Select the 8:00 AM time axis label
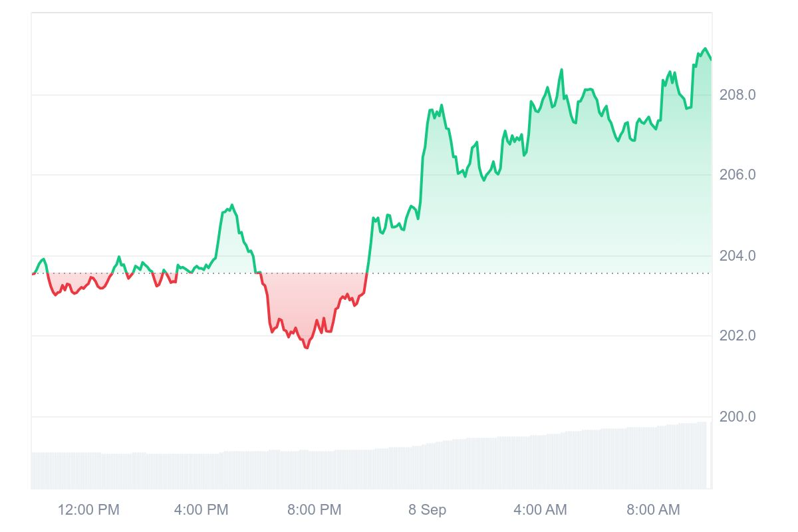Image resolution: width=798 pixels, height=532 pixels. click(x=653, y=510)
